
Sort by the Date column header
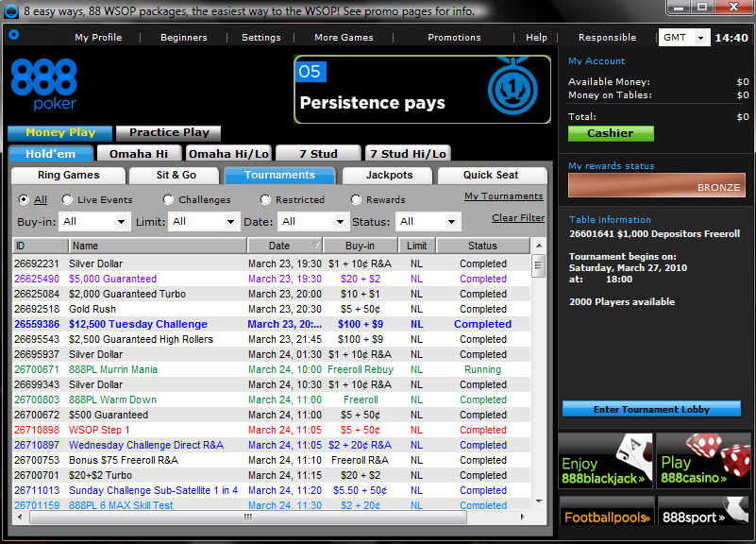click(285, 246)
